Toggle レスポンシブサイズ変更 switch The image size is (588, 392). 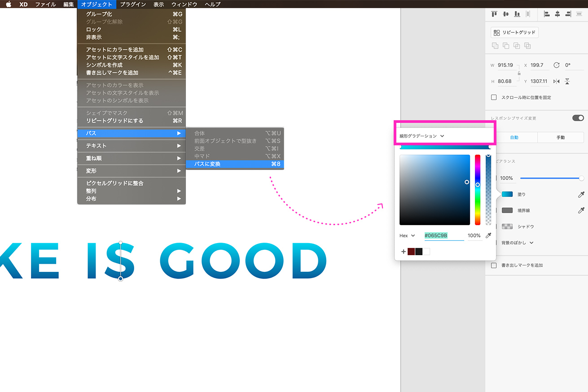tap(578, 118)
